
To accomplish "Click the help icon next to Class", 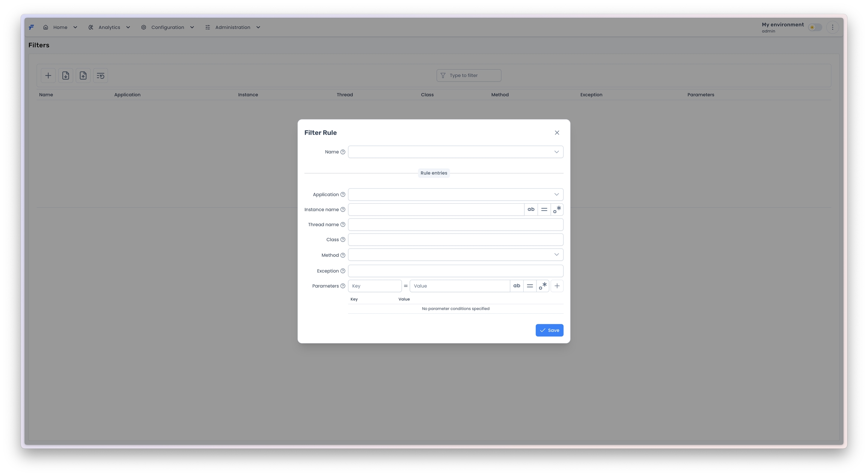I will coord(342,240).
